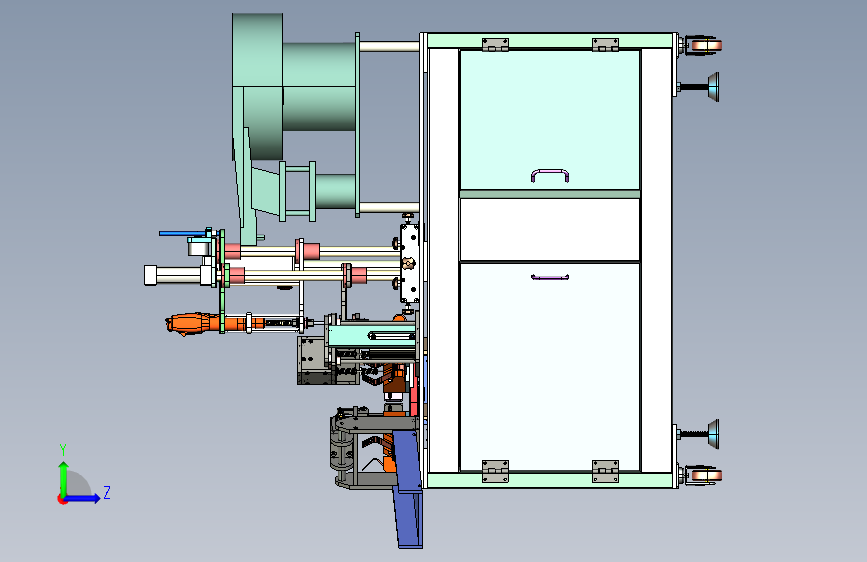Select the "Z" axis label

pos(107,492)
